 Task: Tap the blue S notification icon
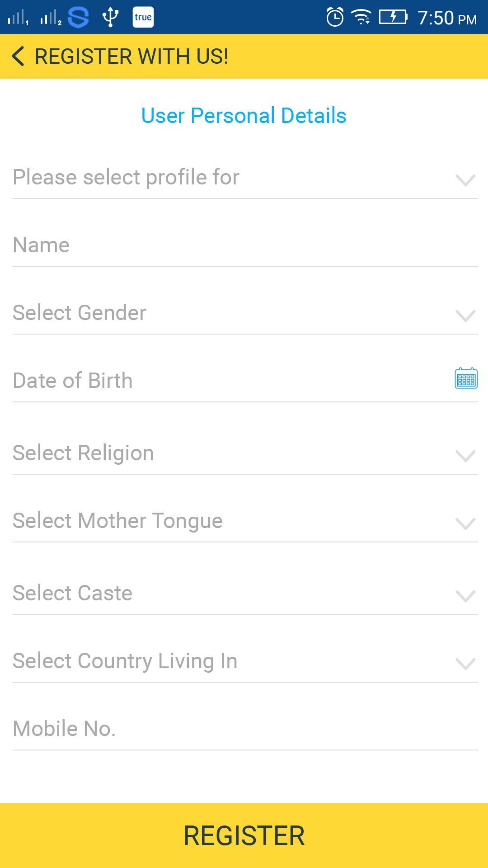[x=78, y=17]
